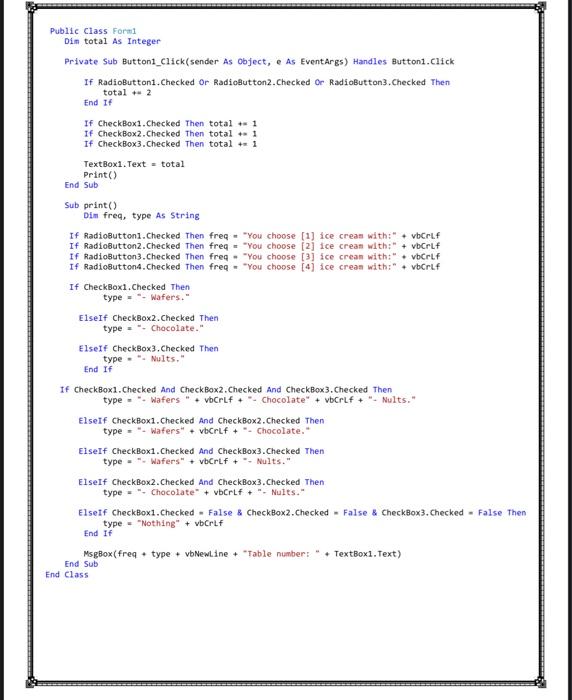
Task: Select 'Dim freq, type As String'
Action: [x=141, y=216]
